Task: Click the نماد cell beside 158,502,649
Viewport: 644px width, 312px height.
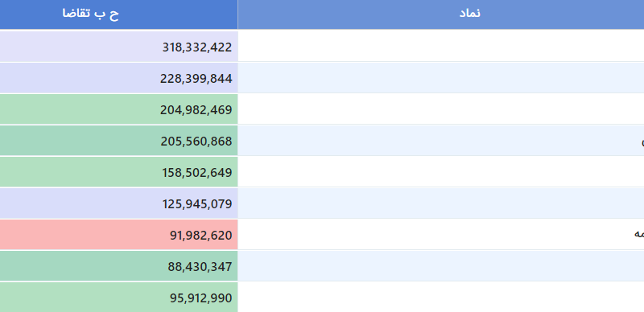Action: pos(440,172)
